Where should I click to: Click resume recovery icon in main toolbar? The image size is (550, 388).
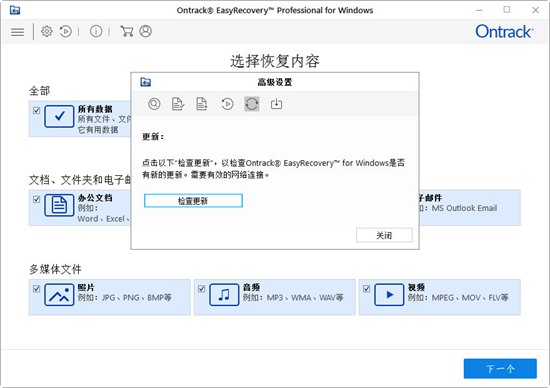66,32
